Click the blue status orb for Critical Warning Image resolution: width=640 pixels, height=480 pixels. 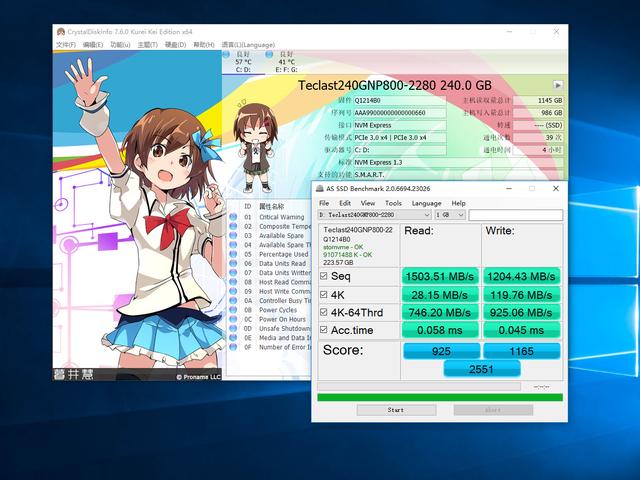[x=233, y=217]
